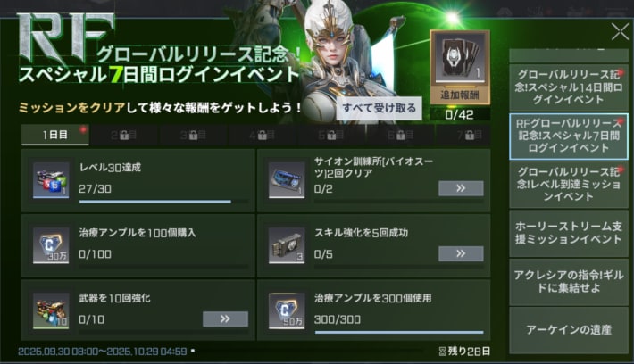
Task: Open レベル到達ミッションイベント sidebar entry
Action: [569, 185]
